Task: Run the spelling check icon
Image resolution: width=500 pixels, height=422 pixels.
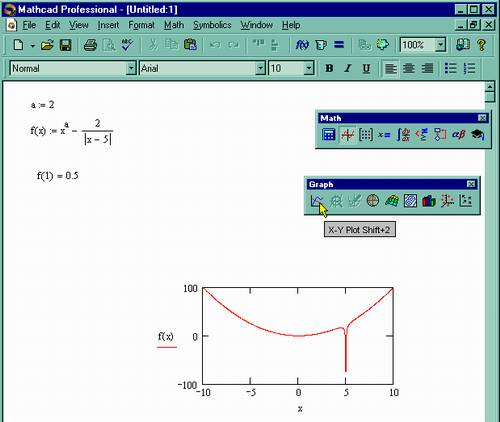Action: 127,45
